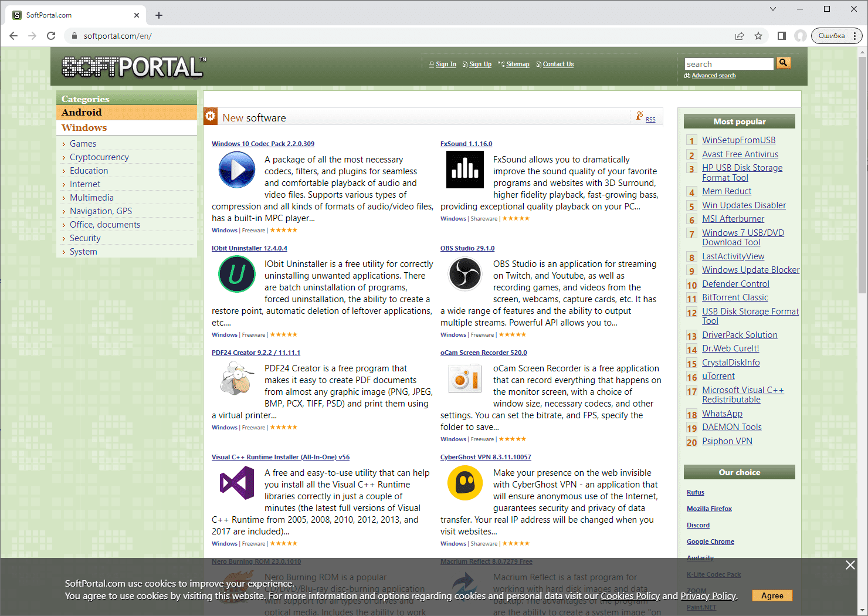Open CyberGhost VPN 8.3.11.10057 title link

click(486, 457)
